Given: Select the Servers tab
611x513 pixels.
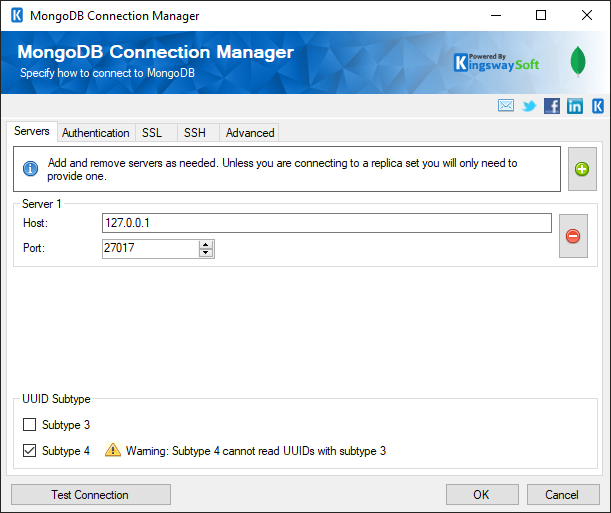Looking at the screenshot, I should pyautogui.click(x=32, y=131).
